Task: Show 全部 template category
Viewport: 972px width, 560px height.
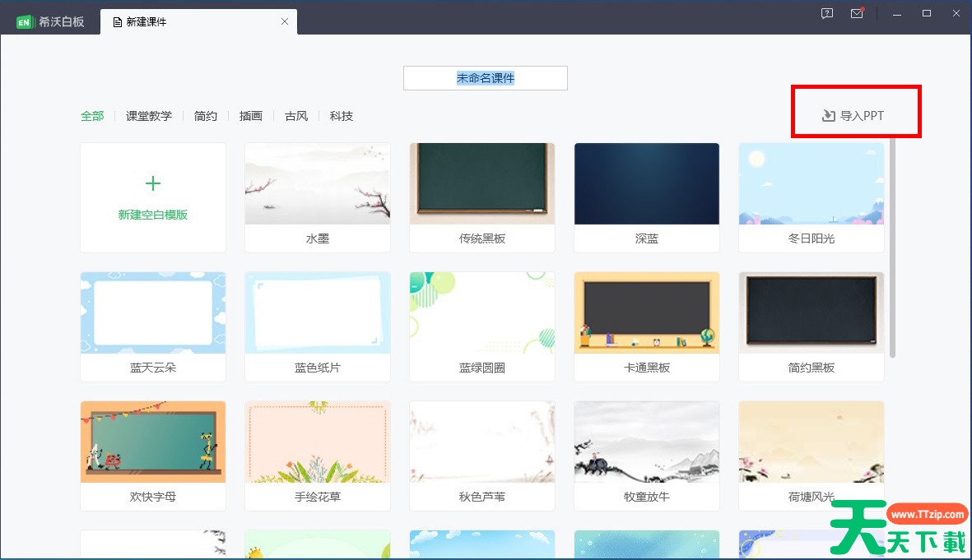Action: coord(92,116)
